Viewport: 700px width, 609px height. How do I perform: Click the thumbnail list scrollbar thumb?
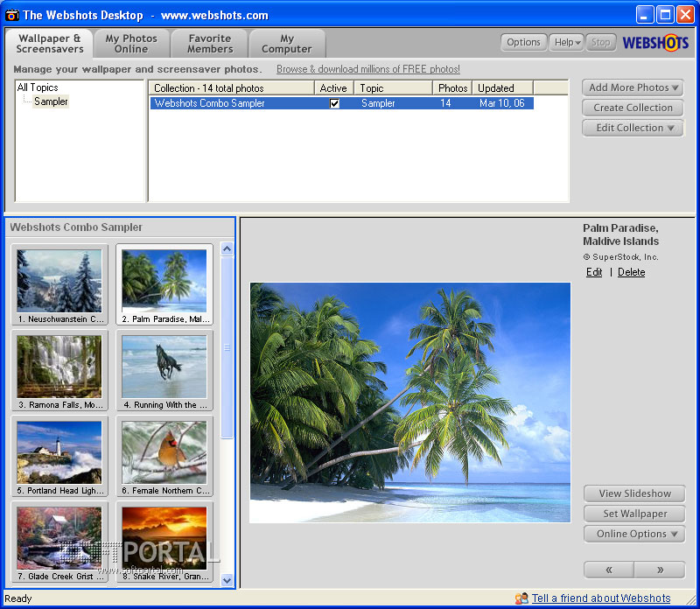click(227, 347)
